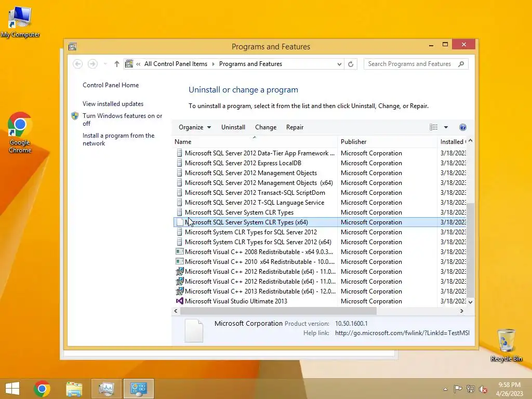Open File Explorer from the taskbar
532x399 pixels.
tap(74, 389)
